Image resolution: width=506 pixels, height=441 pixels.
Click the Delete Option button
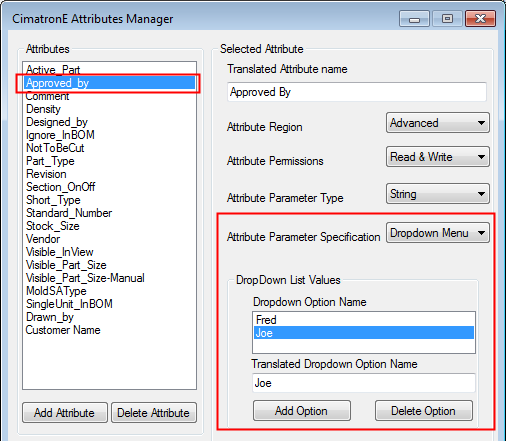tap(424, 411)
